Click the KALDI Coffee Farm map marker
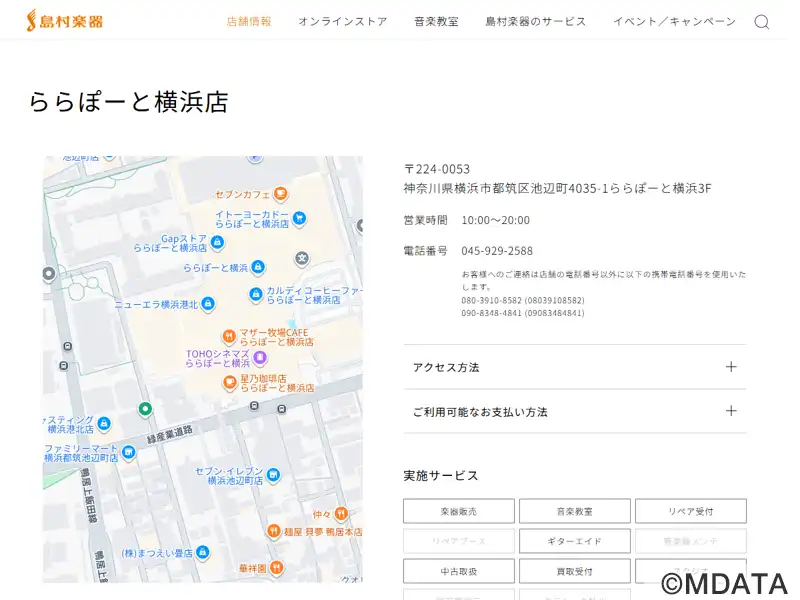Viewport: 800px width, 600px height. pos(255,295)
